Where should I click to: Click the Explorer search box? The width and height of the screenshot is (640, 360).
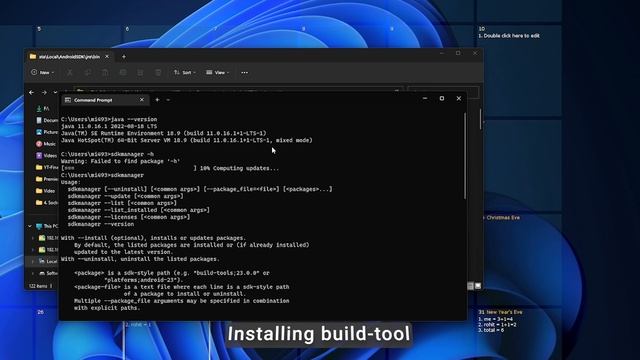(x=443, y=92)
